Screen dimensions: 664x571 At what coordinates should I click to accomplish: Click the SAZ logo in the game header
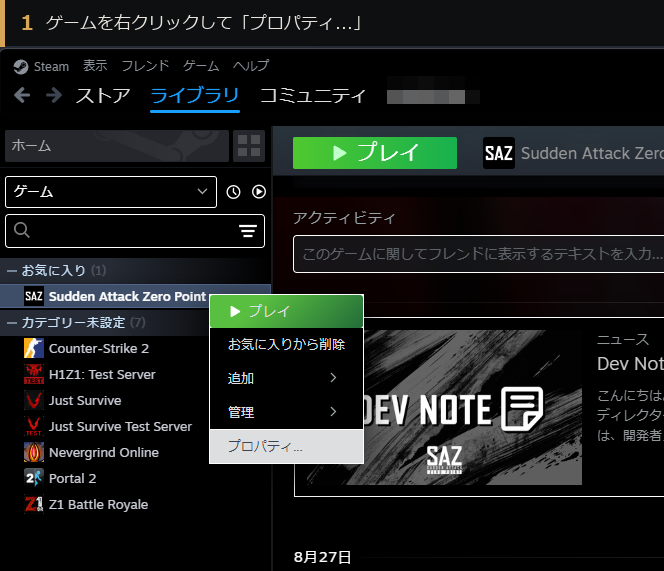point(499,153)
